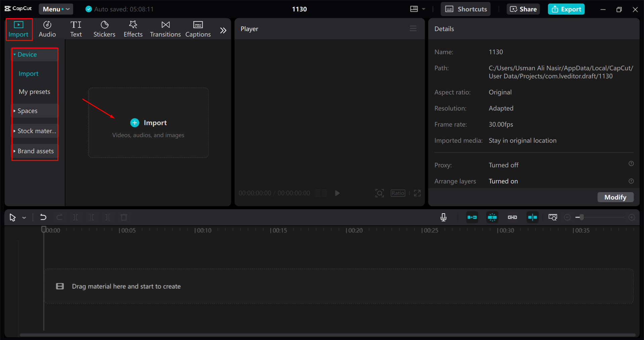Viewport: 644px width, 340px height.
Task: Open the Effects panel
Action: [x=133, y=29]
